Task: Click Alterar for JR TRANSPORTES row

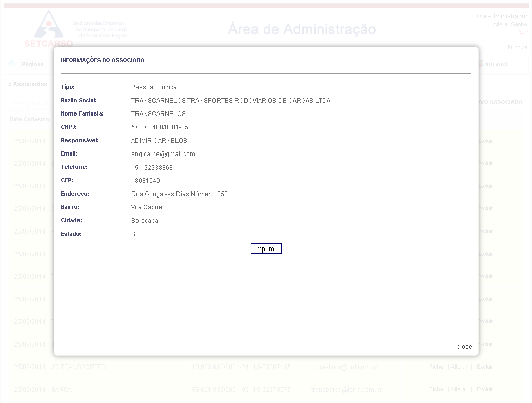Action: [x=459, y=367]
